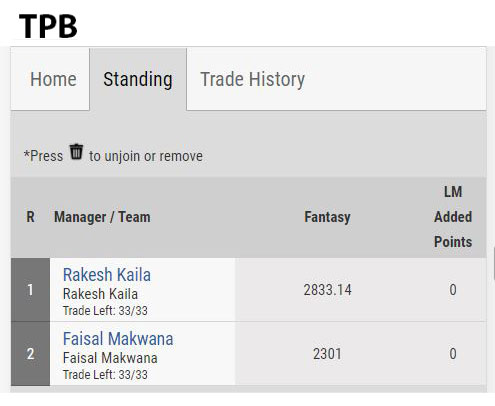Open Faisal Makwana manager profile link
Image resolution: width=495 pixels, height=406 pixels.
click(118, 339)
